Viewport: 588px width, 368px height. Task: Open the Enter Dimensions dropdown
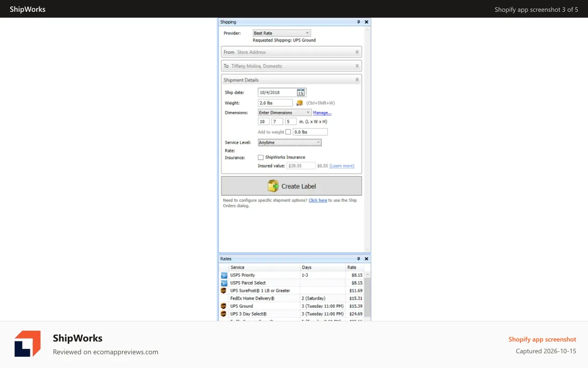tap(285, 112)
